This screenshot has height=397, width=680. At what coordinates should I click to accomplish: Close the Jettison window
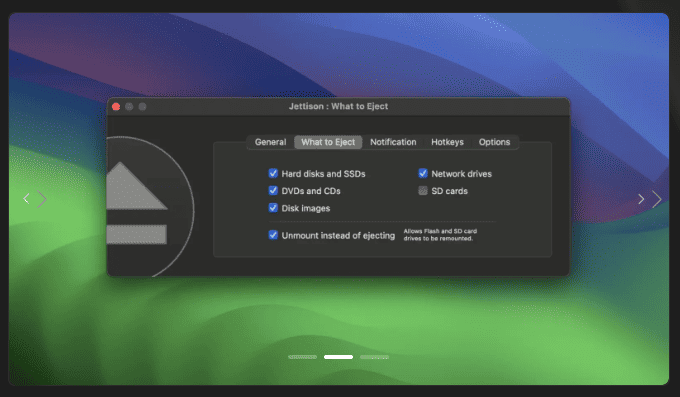(x=116, y=107)
